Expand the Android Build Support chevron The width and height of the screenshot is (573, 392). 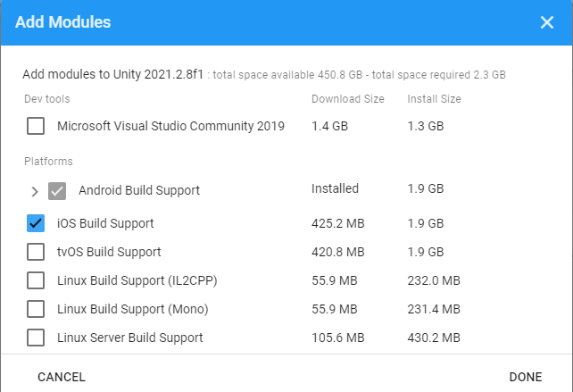point(35,191)
